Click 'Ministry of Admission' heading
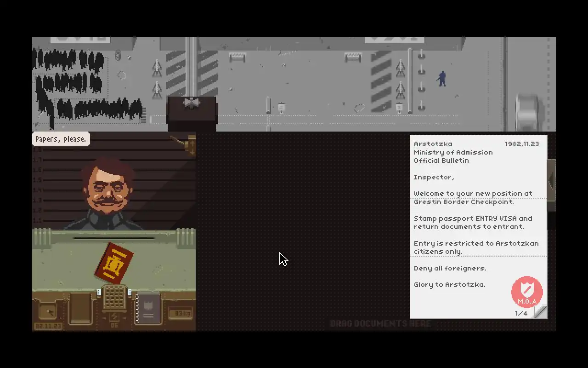The image size is (588, 368). [453, 152]
